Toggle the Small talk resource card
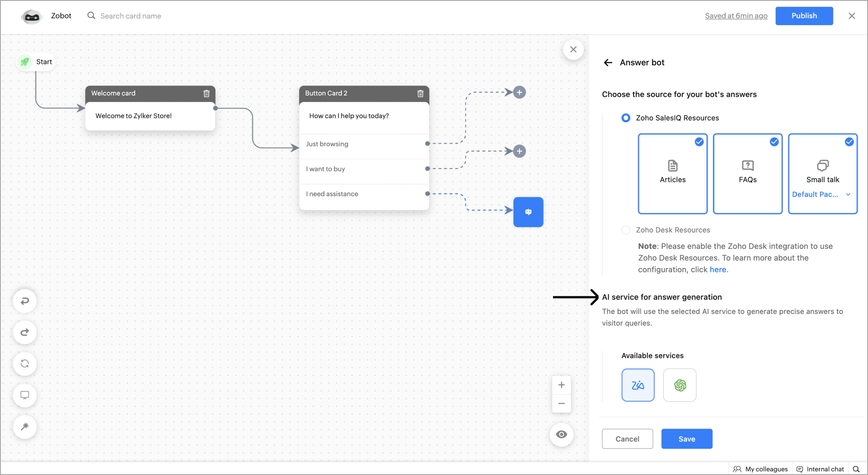Screen dimensions: 868x475 coord(823,174)
